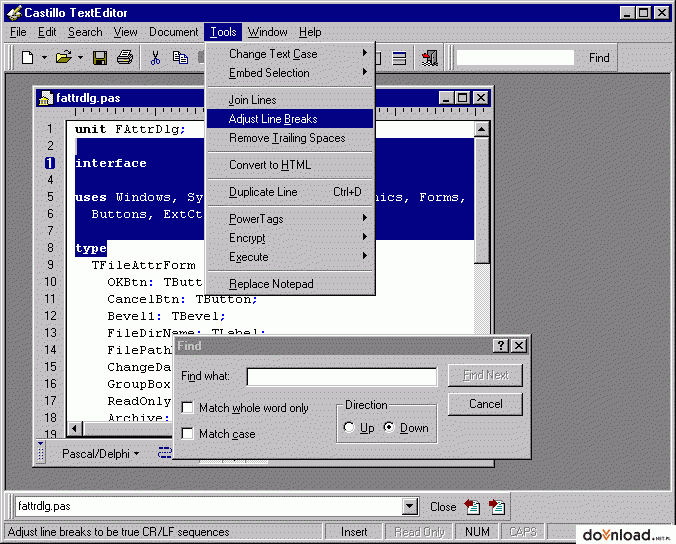Viewport: 676px width, 544px height.
Task: Open the View menu
Action: pyautogui.click(x=125, y=32)
